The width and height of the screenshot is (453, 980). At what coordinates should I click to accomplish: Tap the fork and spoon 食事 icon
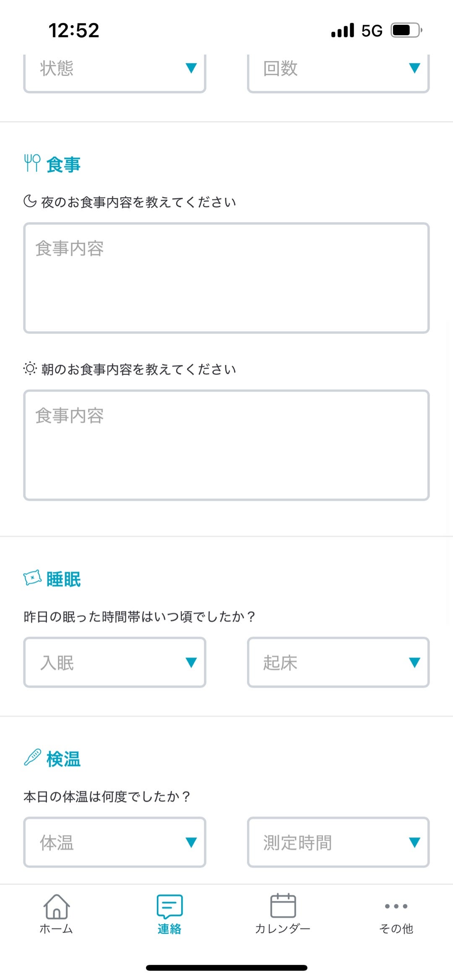tap(32, 163)
